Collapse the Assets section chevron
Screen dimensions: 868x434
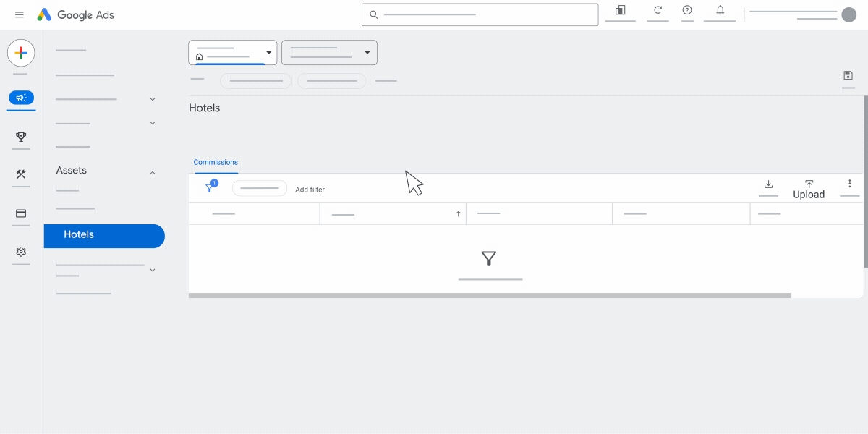(x=153, y=173)
